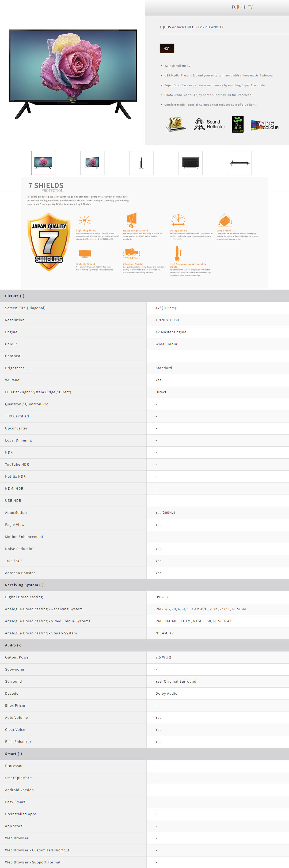This screenshot has height=868, width=289.
Task: Click the Drop Shield icon
Action: click(225, 220)
